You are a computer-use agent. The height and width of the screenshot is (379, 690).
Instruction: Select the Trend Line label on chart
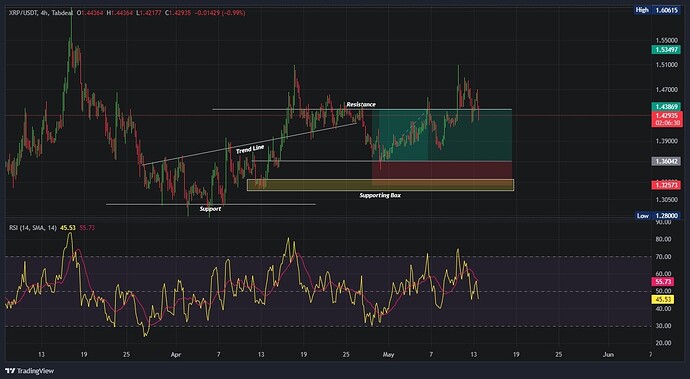(x=250, y=150)
